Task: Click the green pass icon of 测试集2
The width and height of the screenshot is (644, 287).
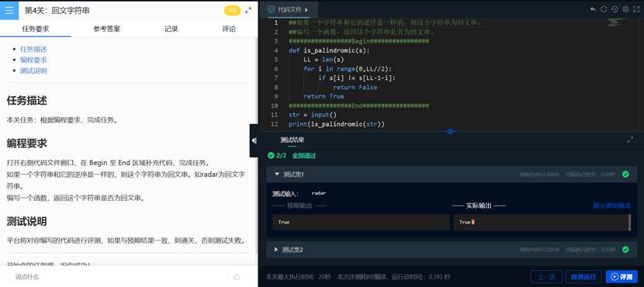Action: tap(625, 249)
